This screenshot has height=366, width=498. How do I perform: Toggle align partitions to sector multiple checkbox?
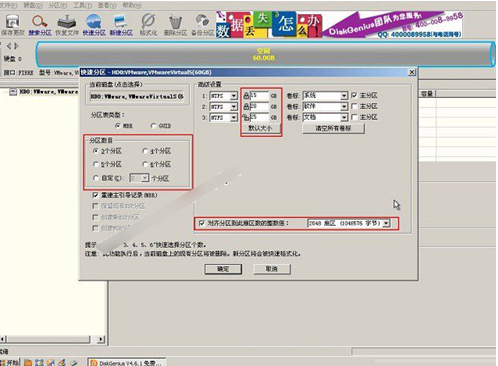coord(201,223)
